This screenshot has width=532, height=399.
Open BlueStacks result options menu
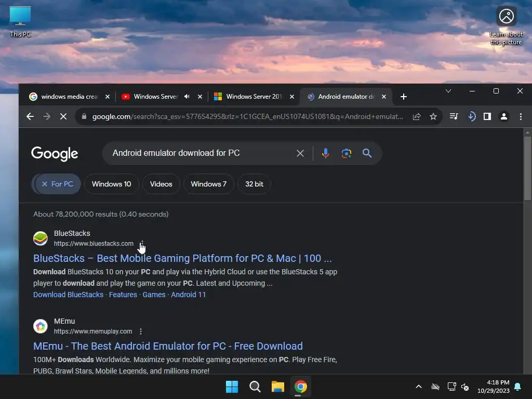coord(142,244)
